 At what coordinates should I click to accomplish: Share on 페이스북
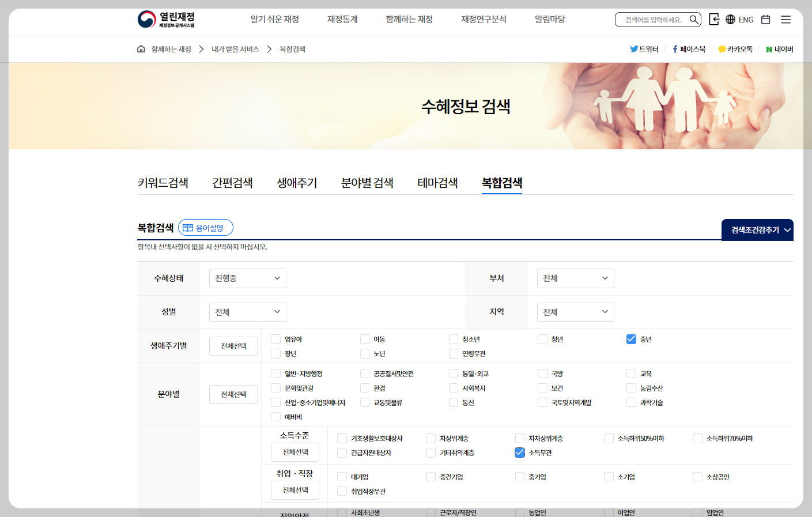(x=689, y=49)
